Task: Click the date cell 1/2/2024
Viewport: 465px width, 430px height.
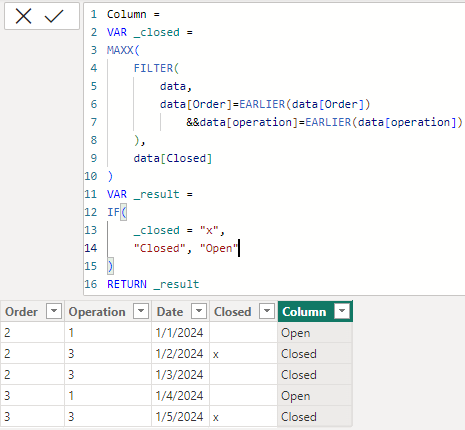Action: 179,354
